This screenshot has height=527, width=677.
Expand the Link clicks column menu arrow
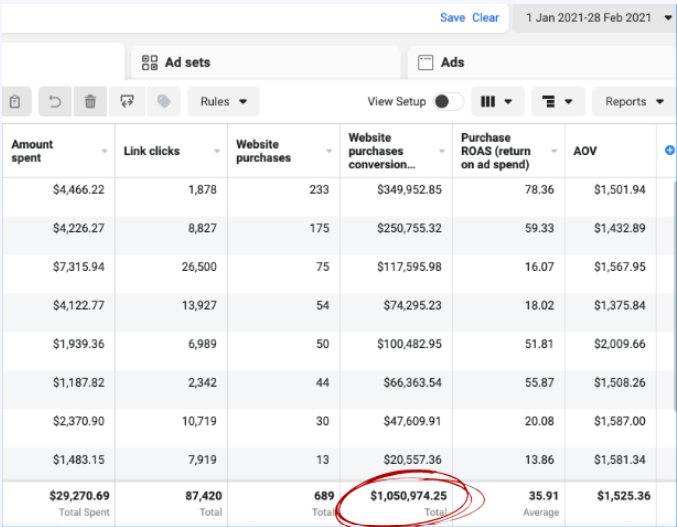[x=217, y=152]
